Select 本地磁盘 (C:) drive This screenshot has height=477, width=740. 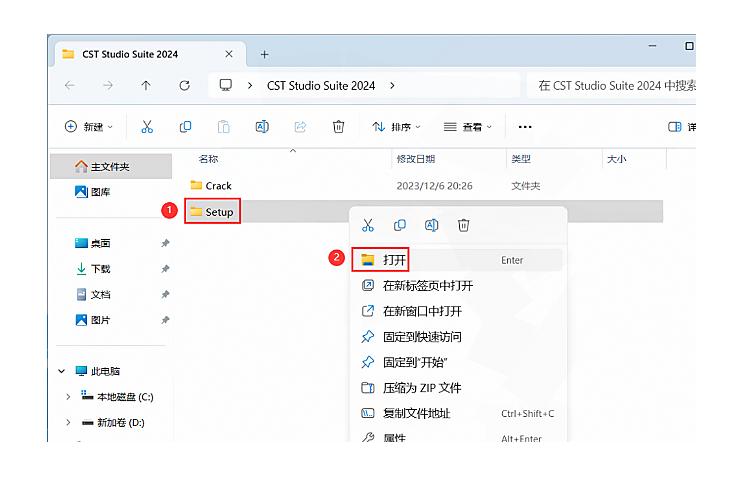[x=117, y=397]
